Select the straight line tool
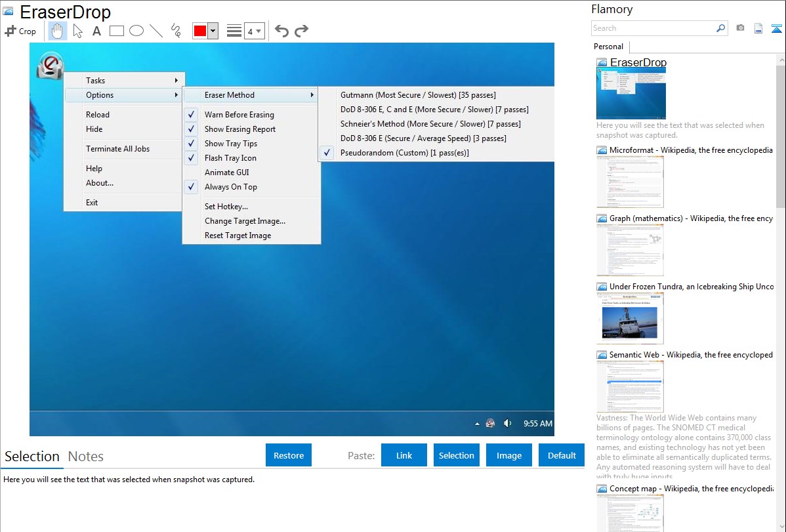Image resolution: width=786 pixels, height=532 pixels. (x=156, y=31)
